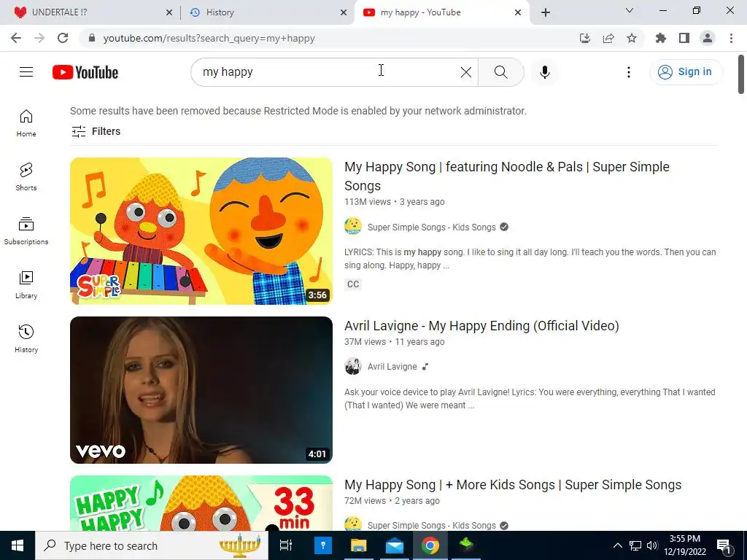
Task: Open 'Avril Lavigne - My Happy Ending' title link
Action: [x=481, y=326]
